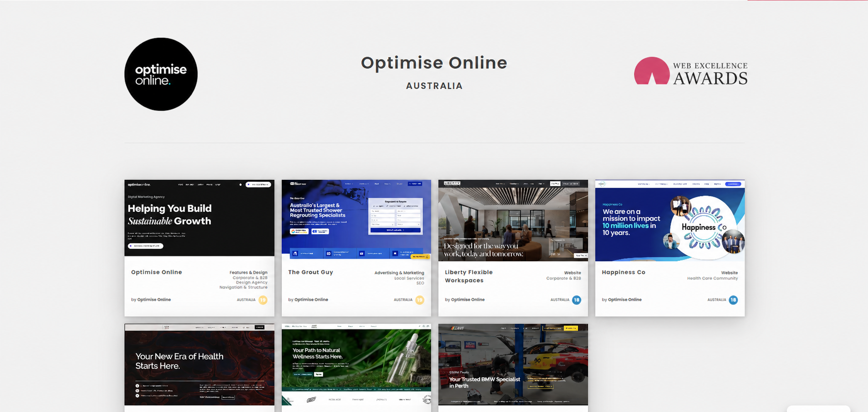
Task: Select 'Design Agency' category text
Action: point(252,282)
